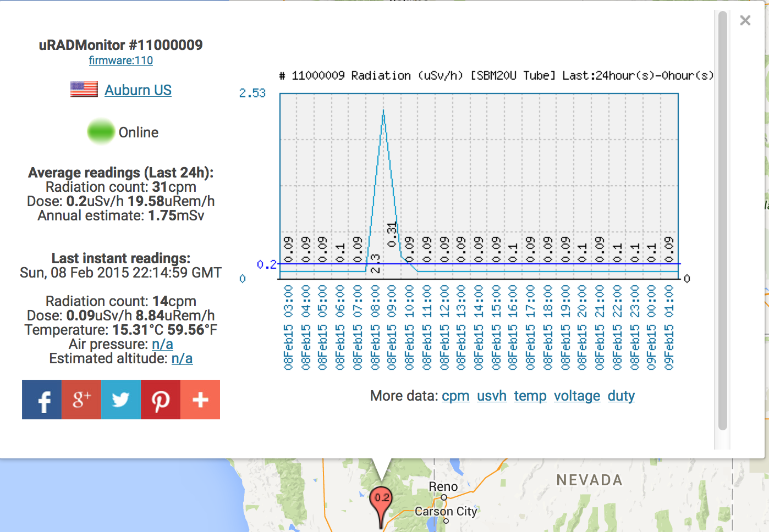The height and width of the screenshot is (532, 769).
Task: Click the timestamp Sun, 08 Feb 2015
Action: coord(121,273)
